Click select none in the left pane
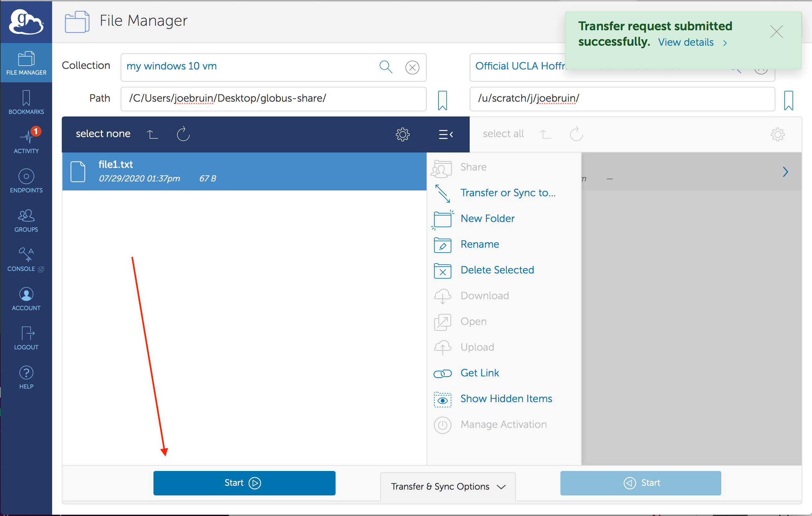812x516 pixels. 103,134
